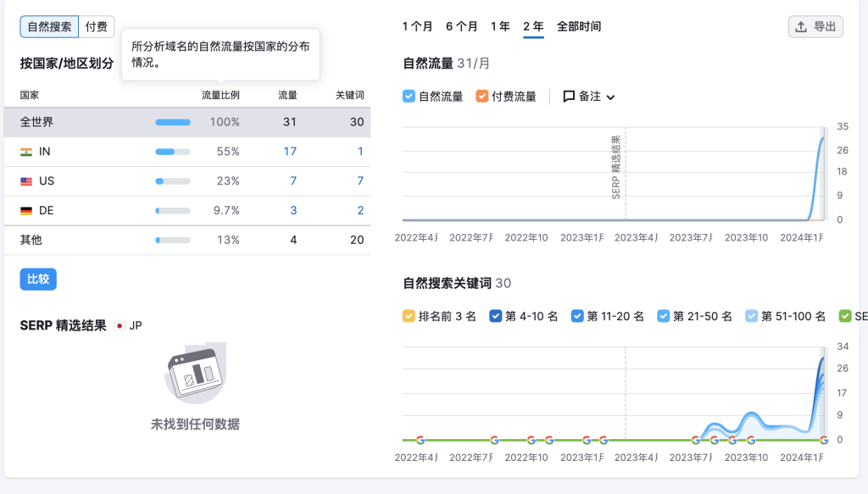This screenshot has width=868, height=494.
Task: Click the 备注 speech bubble icon
Action: pos(569,97)
